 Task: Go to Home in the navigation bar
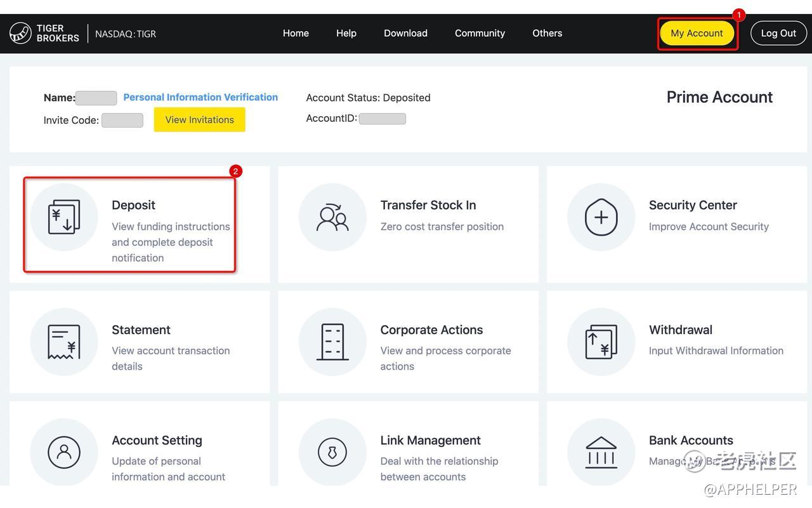point(296,33)
